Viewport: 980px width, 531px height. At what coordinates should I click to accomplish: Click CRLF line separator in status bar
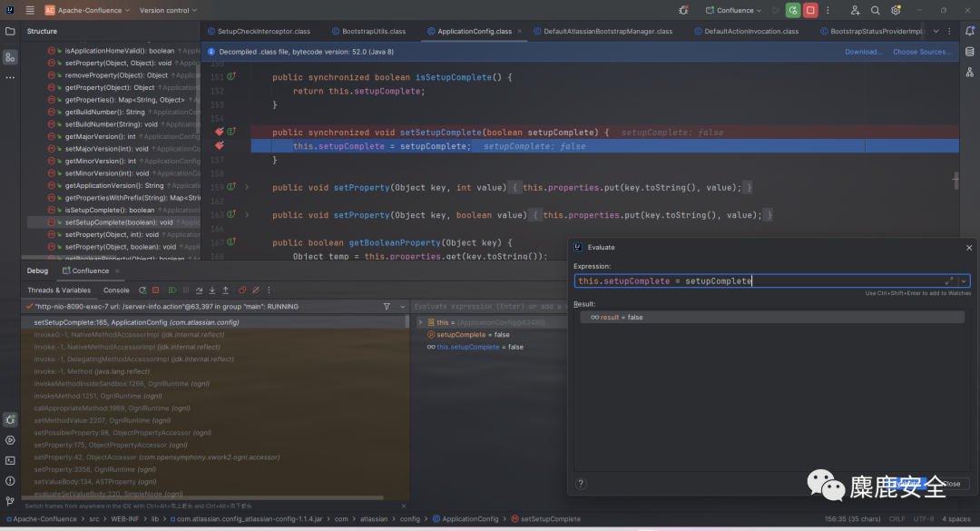point(897,519)
